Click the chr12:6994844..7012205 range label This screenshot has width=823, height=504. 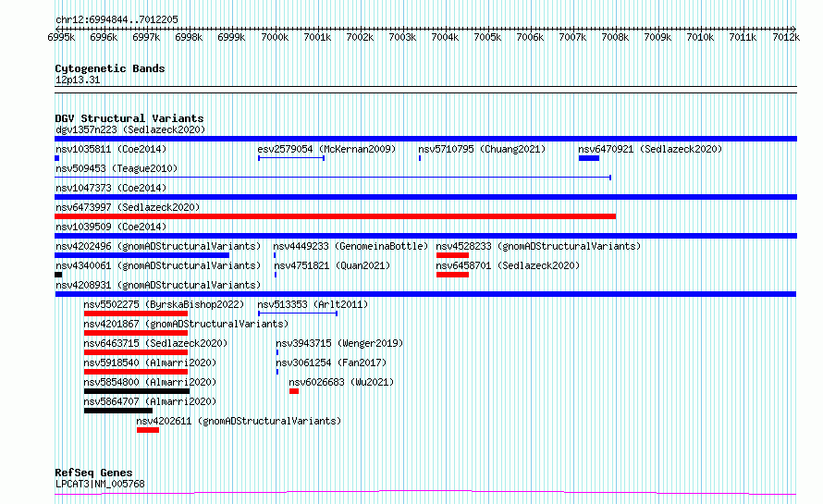coord(117,20)
